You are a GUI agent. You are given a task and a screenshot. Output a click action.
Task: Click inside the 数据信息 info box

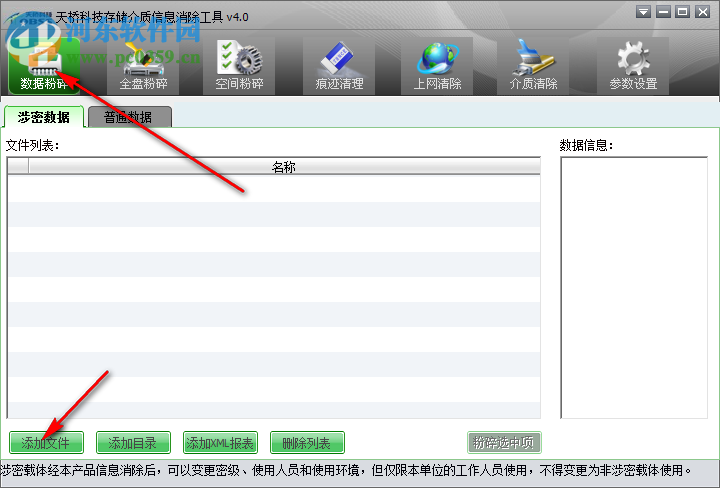coord(634,287)
